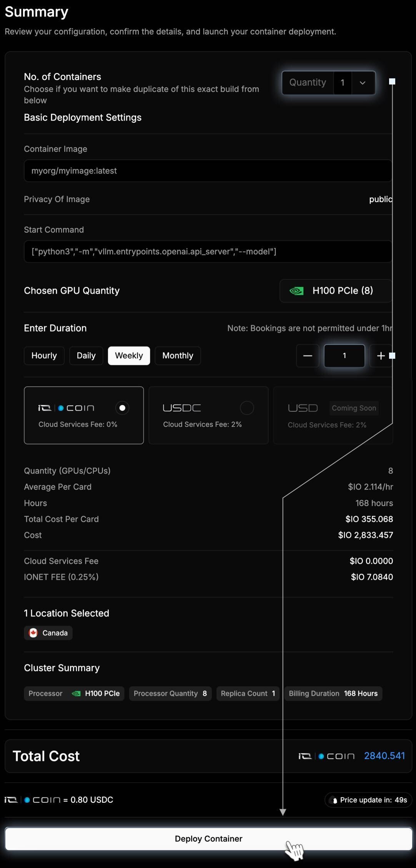The width and height of the screenshot is (416, 868).
Task: Click the Nvidia logo on GPU chip
Action: tap(296, 291)
